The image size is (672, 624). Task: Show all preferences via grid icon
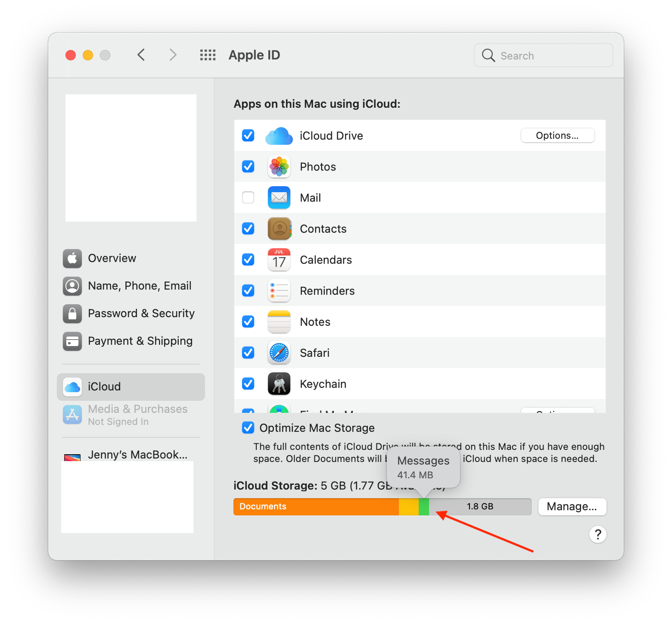pyautogui.click(x=208, y=55)
